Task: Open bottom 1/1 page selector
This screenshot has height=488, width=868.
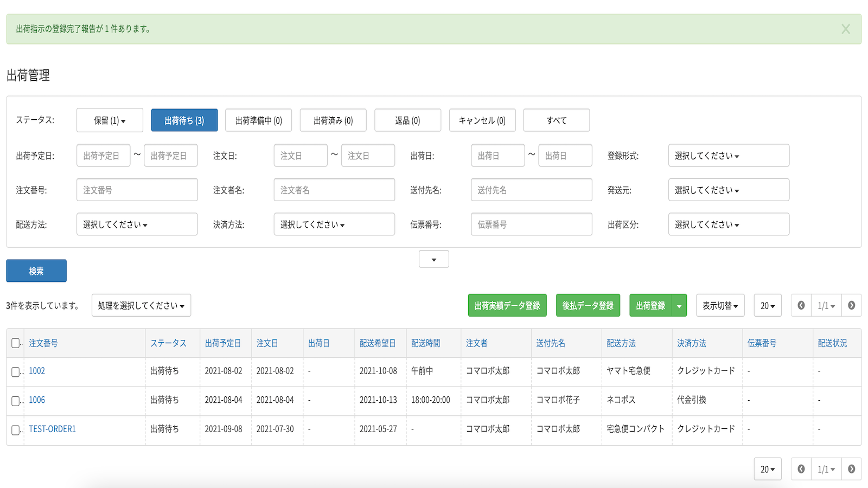Action: [x=826, y=469]
